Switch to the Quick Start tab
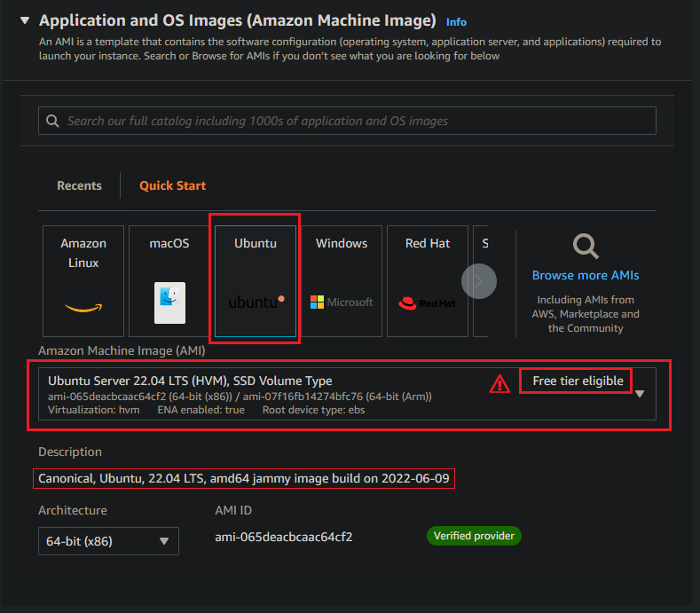Screen dimensions: 700x613 [172, 185]
